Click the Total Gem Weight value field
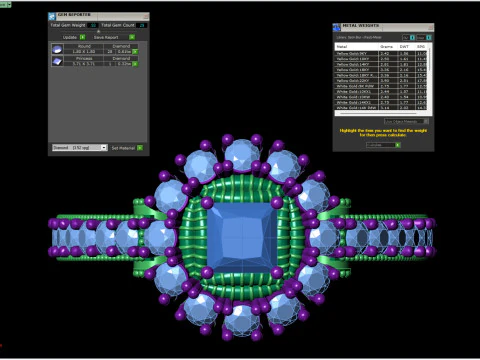480x360 pixels. tap(93, 25)
